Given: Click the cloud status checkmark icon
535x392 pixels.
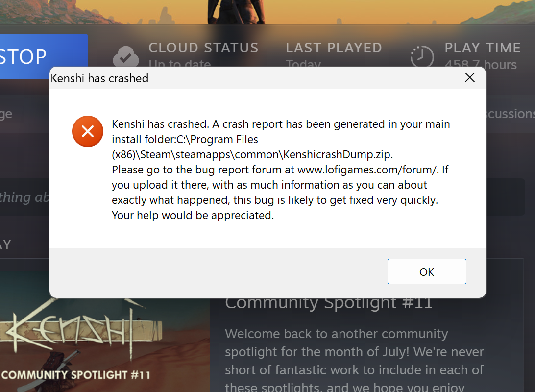Looking at the screenshot, I should click(126, 56).
